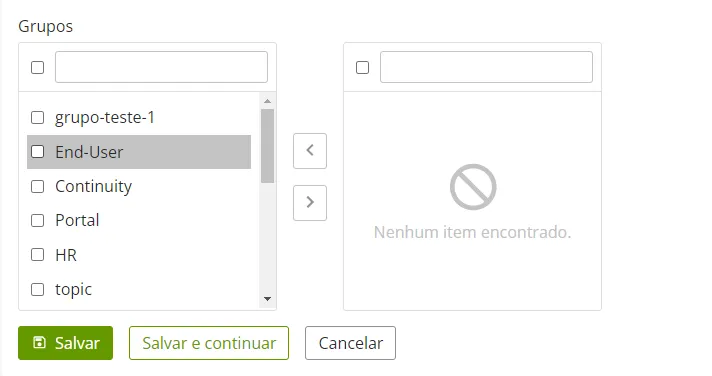The height and width of the screenshot is (376, 712).
Task: Toggle select-all checkbox in right list
Action: 362,68
